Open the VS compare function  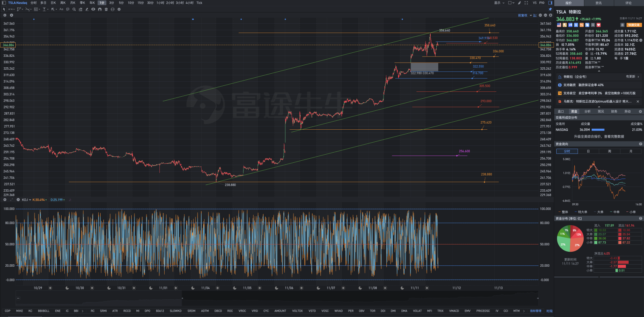(x=535, y=3)
